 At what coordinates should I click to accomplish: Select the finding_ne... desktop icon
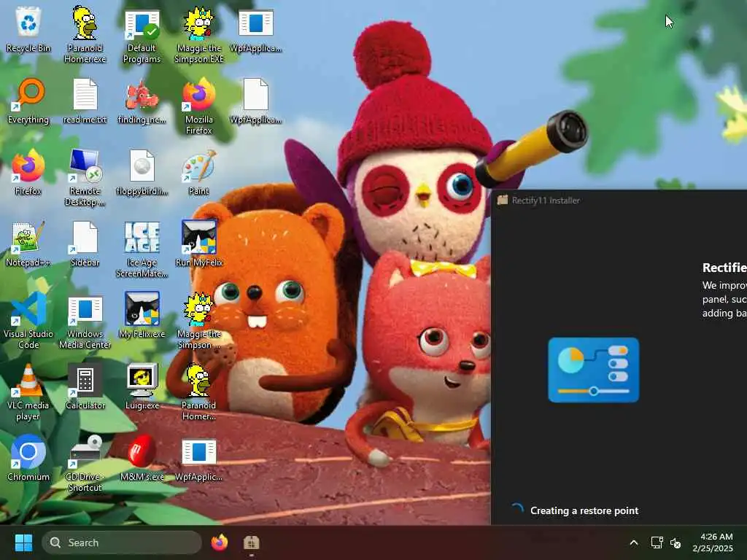pos(142,101)
